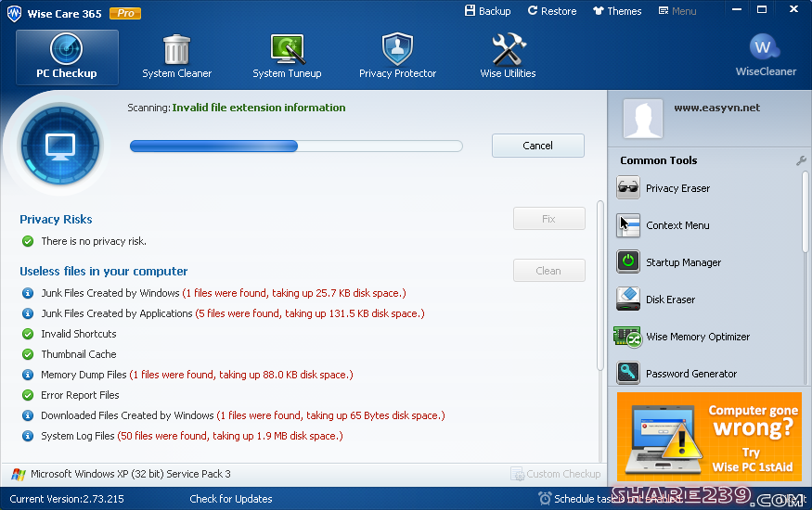Click the Clean button for useless files

coord(549,271)
